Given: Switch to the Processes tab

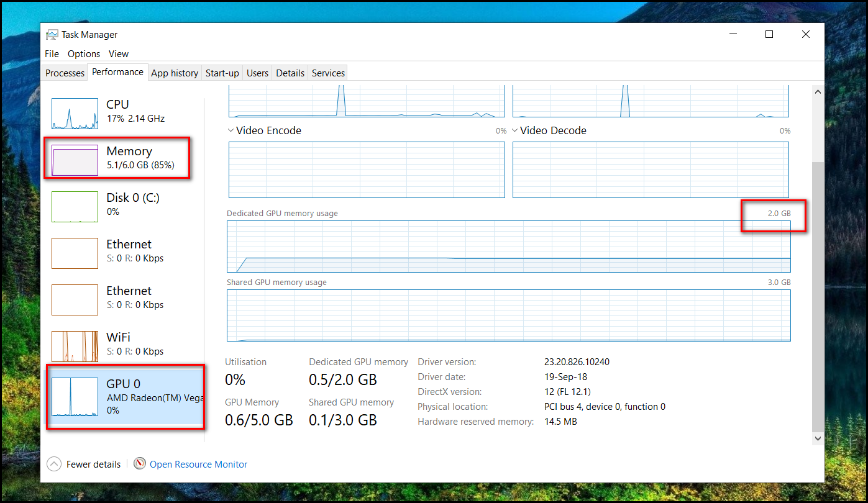Looking at the screenshot, I should point(65,73).
